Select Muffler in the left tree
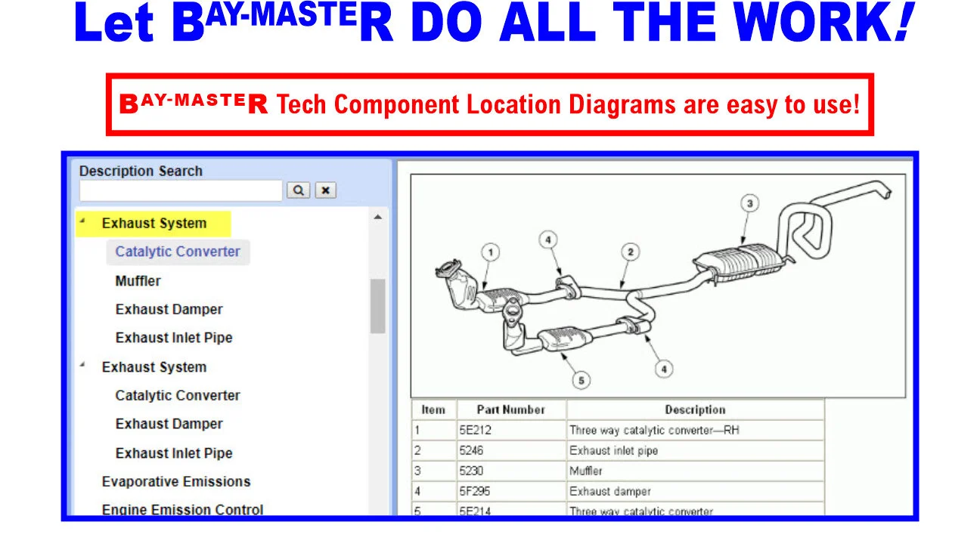 coord(138,281)
